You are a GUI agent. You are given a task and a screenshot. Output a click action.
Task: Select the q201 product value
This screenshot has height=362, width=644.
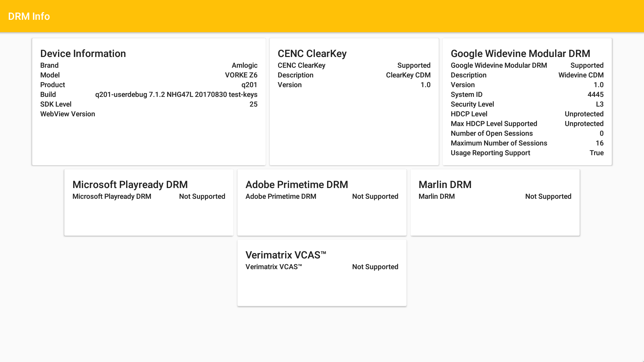249,85
